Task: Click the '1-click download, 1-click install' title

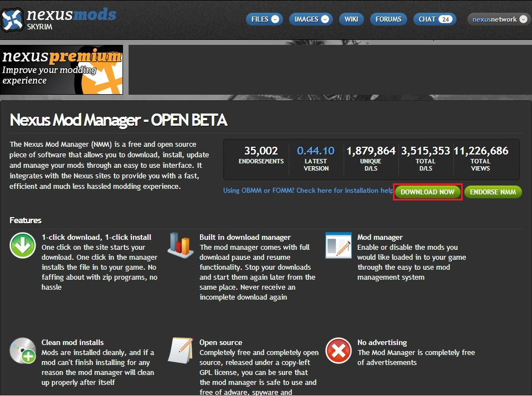Action: tap(96, 238)
